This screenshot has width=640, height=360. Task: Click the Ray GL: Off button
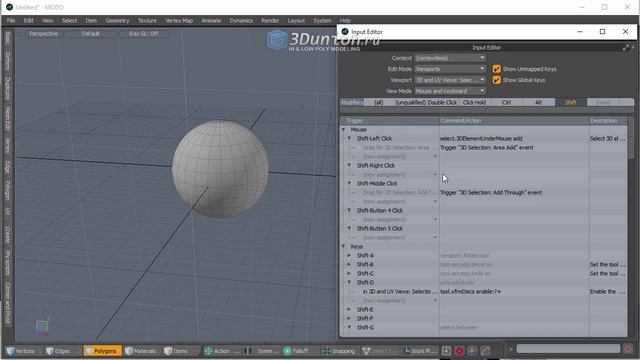(143, 34)
